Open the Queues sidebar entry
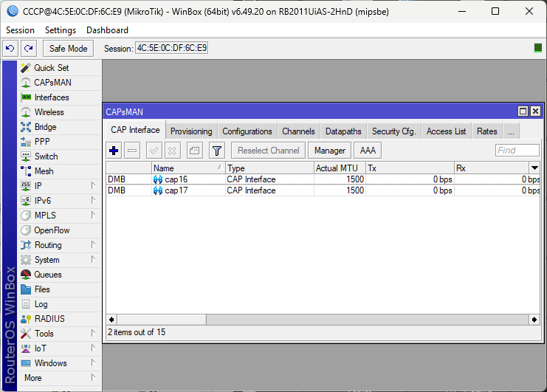Viewport: 547px width, 392px height. [x=59, y=275]
